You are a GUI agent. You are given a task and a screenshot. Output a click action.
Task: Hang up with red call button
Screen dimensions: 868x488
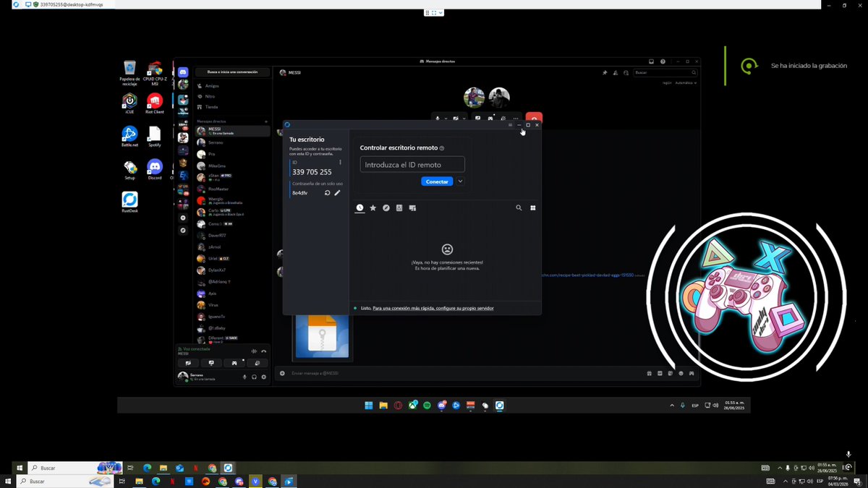coord(534,119)
